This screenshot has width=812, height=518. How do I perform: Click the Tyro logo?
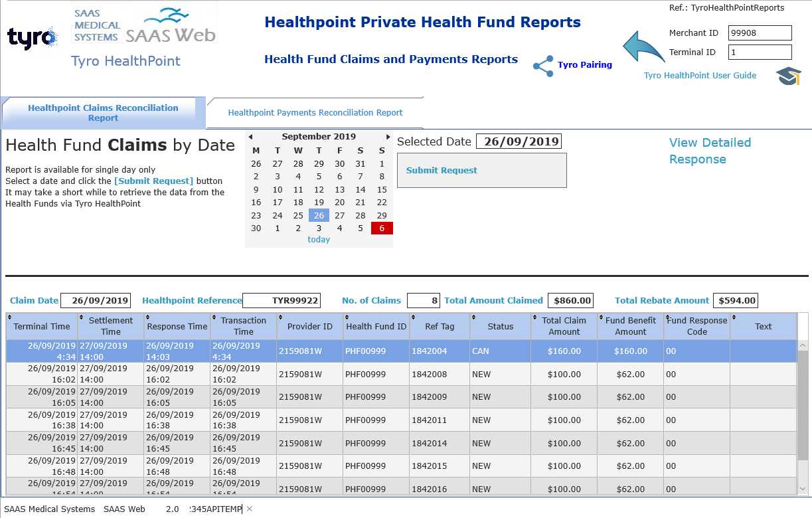click(32, 38)
